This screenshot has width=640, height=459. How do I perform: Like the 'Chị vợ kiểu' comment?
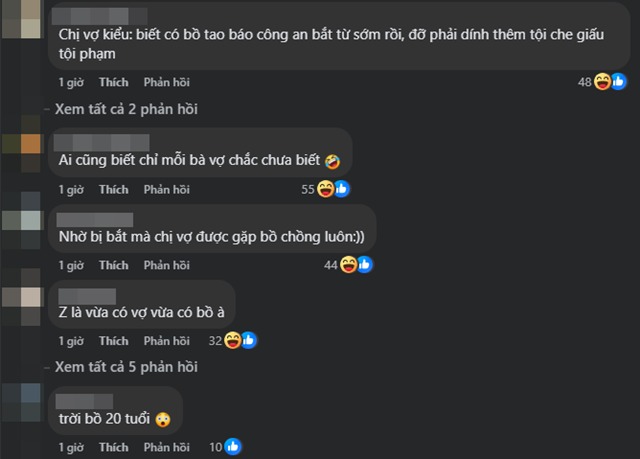click(x=114, y=82)
